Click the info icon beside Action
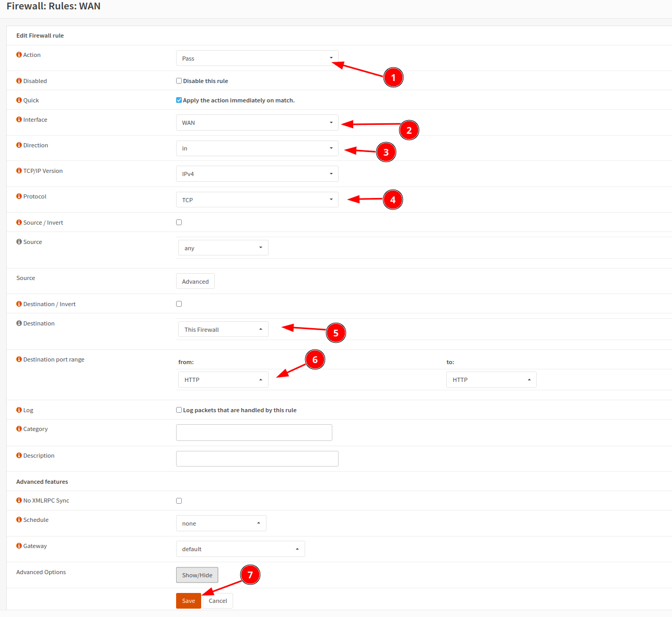The height and width of the screenshot is (617, 672). [x=19, y=55]
